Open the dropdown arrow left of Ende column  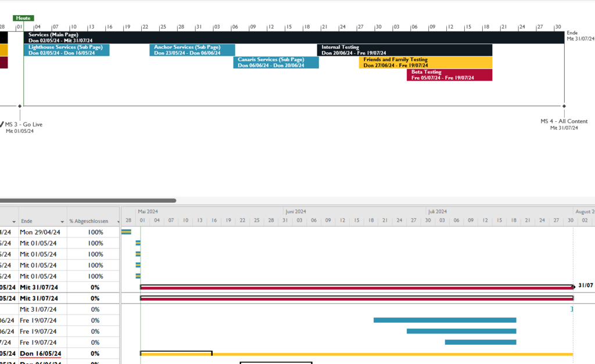(x=13, y=222)
